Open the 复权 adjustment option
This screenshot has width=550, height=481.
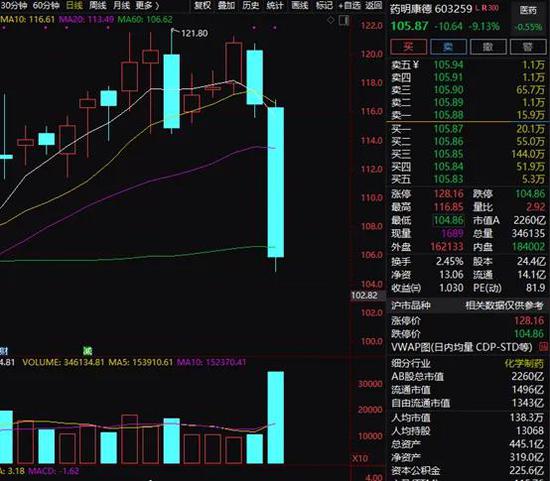pos(202,6)
